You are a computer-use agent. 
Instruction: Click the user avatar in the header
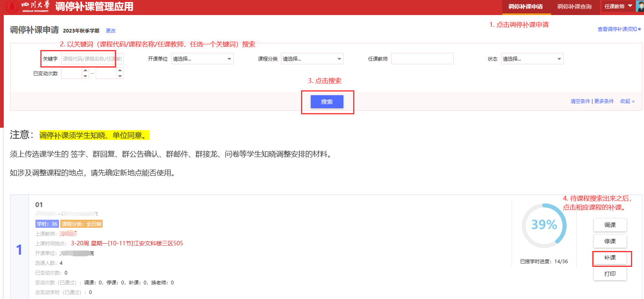tap(640, 7)
